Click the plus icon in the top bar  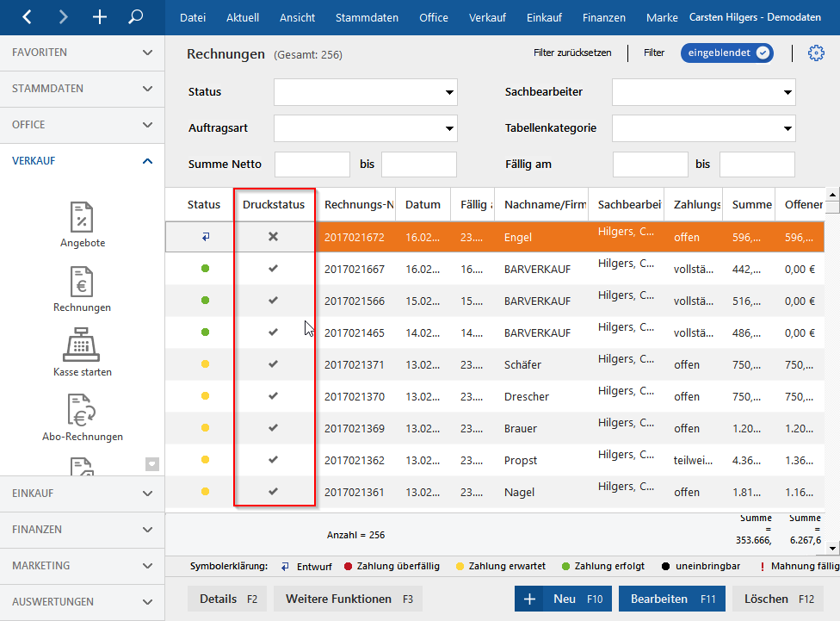pyautogui.click(x=100, y=17)
